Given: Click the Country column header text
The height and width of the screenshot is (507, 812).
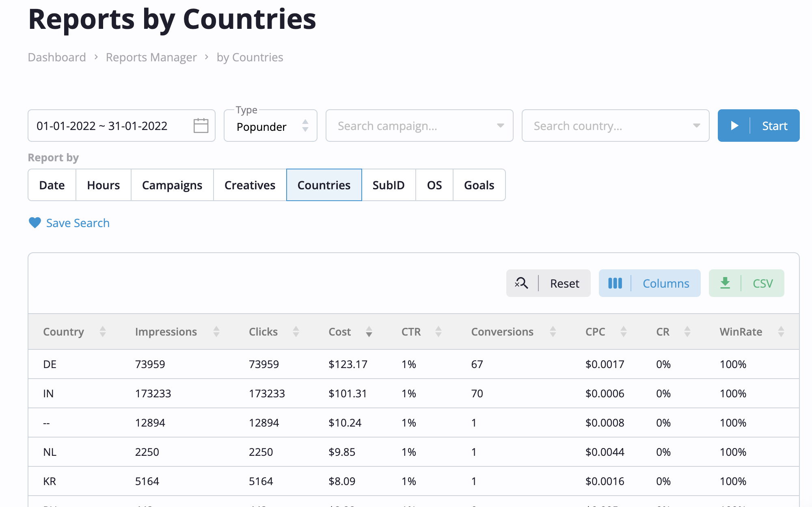Looking at the screenshot, I should click(63, 332).
